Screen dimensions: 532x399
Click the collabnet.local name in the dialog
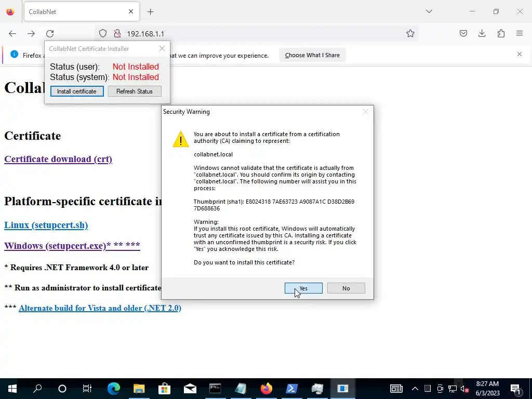click(213, 154)
